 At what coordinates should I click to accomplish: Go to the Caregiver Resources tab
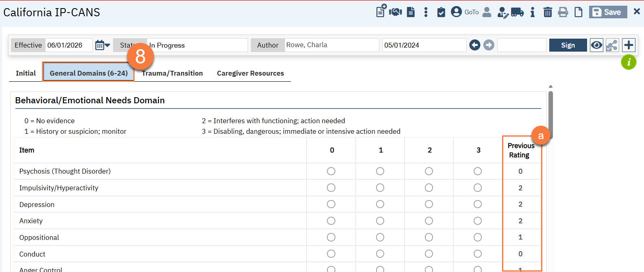(250, 73)
